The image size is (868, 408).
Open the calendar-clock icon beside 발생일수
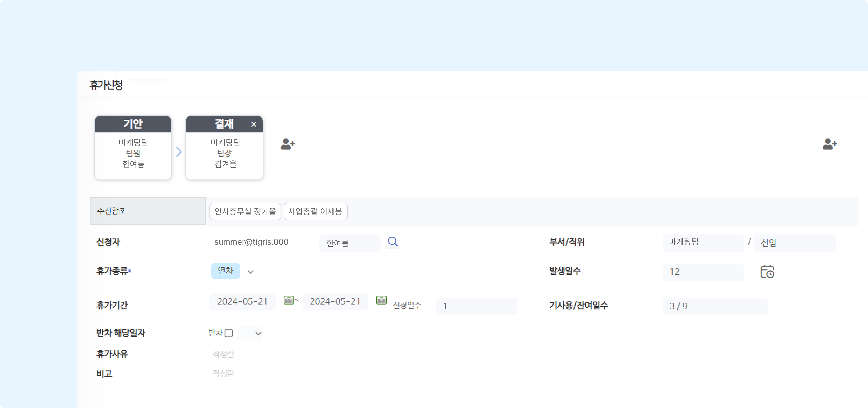click(768, 272)
